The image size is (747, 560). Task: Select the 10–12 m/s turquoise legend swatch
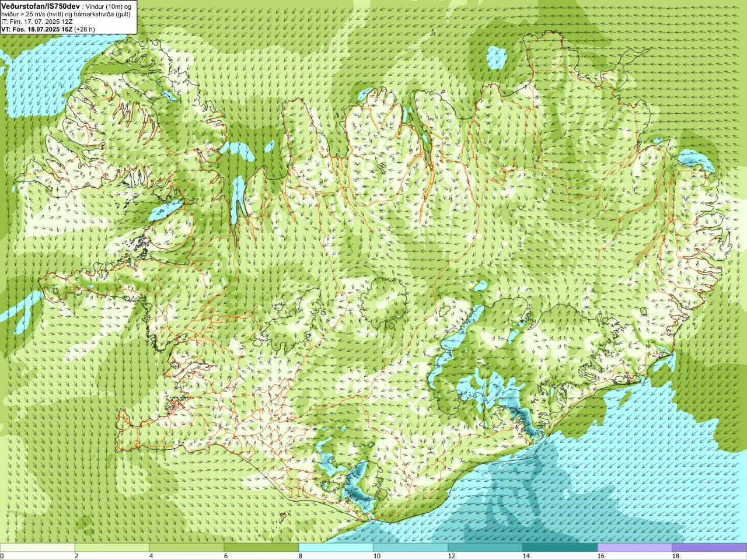(x=411, y=548)
